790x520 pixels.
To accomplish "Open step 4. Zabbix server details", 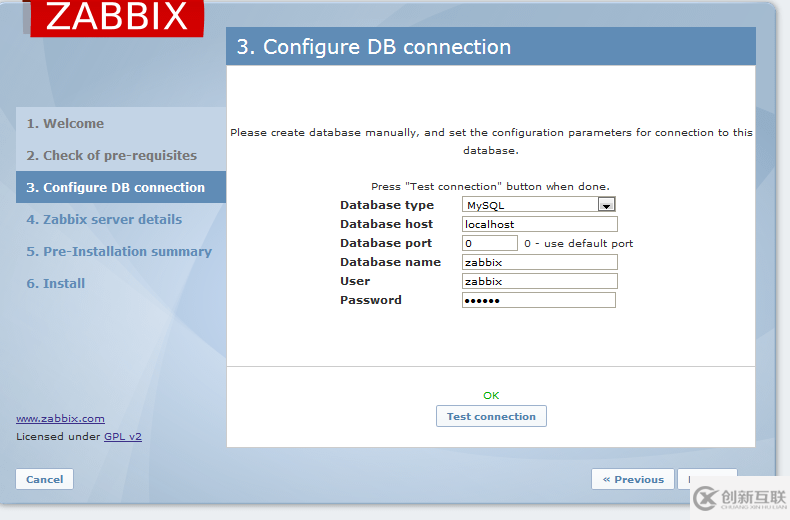I will click(104, 219).
